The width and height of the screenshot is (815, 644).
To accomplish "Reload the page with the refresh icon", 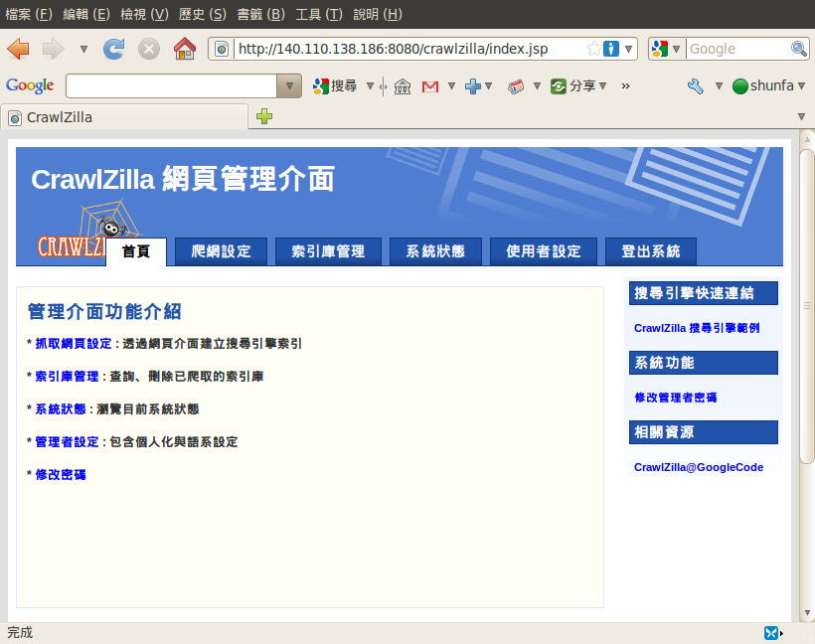I will coord(114,49).
